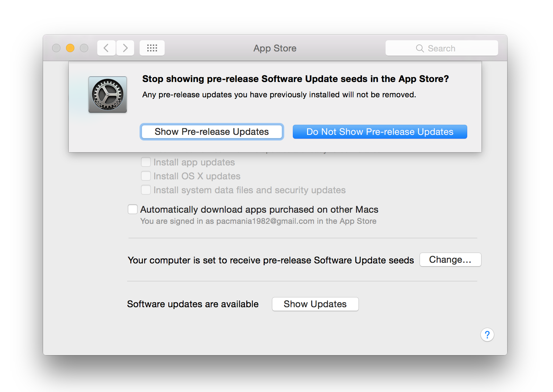Click the forward navigation arrow
553x392 pixels.
pyautogui.click(x=125, y=48)
